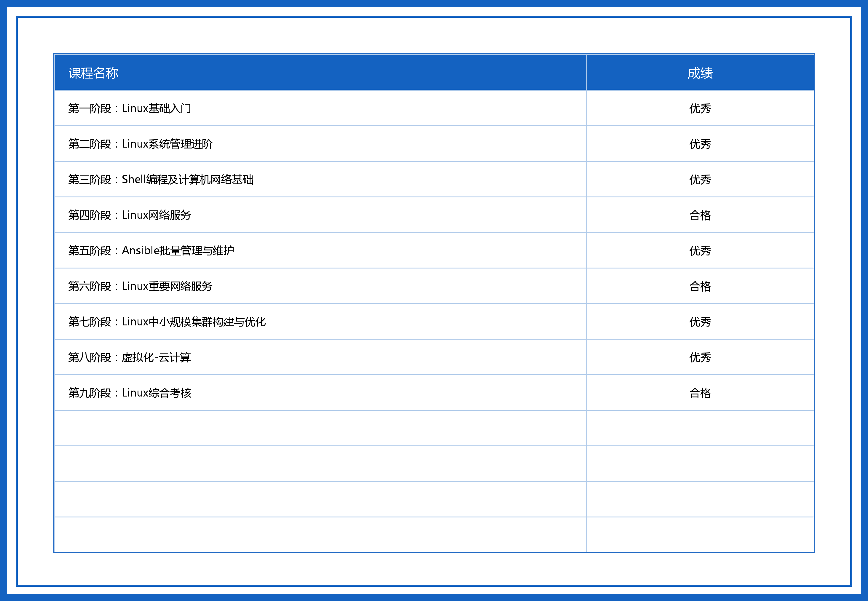Select 第八阶段：虚拟化-云计算 cell

point(130,357)
